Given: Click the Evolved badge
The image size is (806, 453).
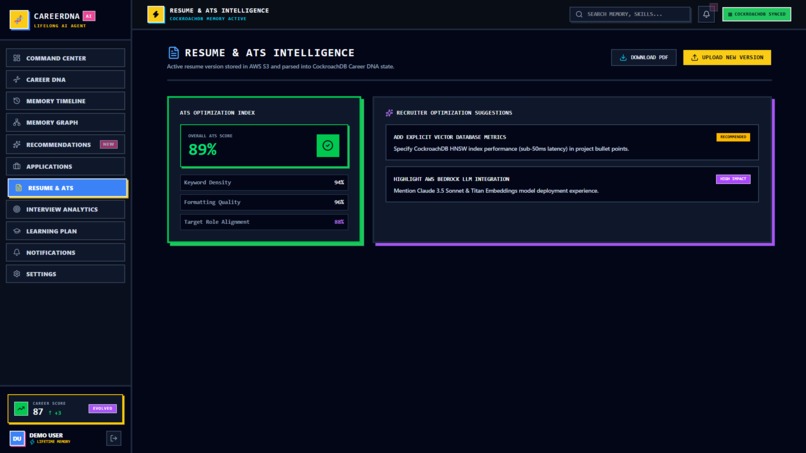Looking at the screenshot, I should tap(103, 408).
